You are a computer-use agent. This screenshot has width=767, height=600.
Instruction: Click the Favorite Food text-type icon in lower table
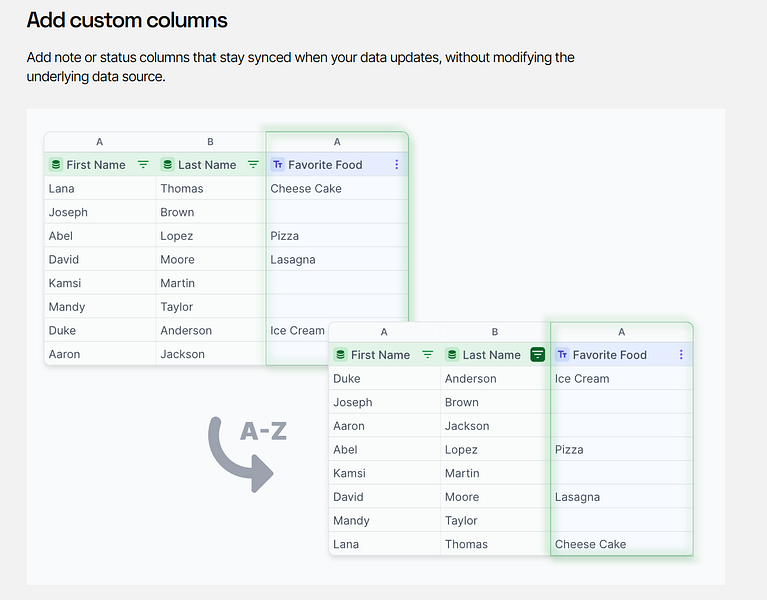click(x=563, y=355)
